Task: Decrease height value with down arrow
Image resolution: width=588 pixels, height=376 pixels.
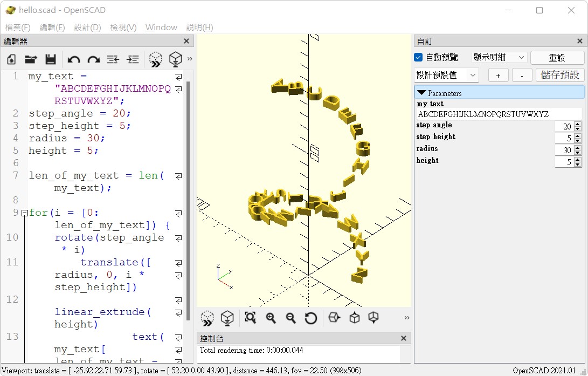Action: [x=578, y=164]
